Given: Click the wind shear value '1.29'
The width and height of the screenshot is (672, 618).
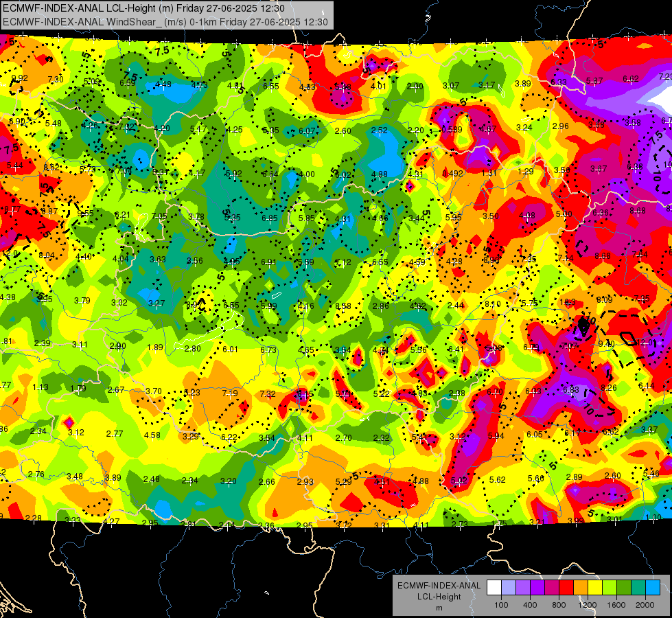Looking at the screenshot, I should [525, 172].
